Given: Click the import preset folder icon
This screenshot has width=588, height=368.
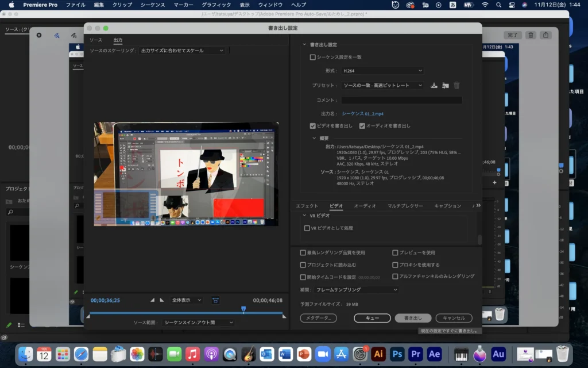Looking at the screenshot, I should coord(445,85).
